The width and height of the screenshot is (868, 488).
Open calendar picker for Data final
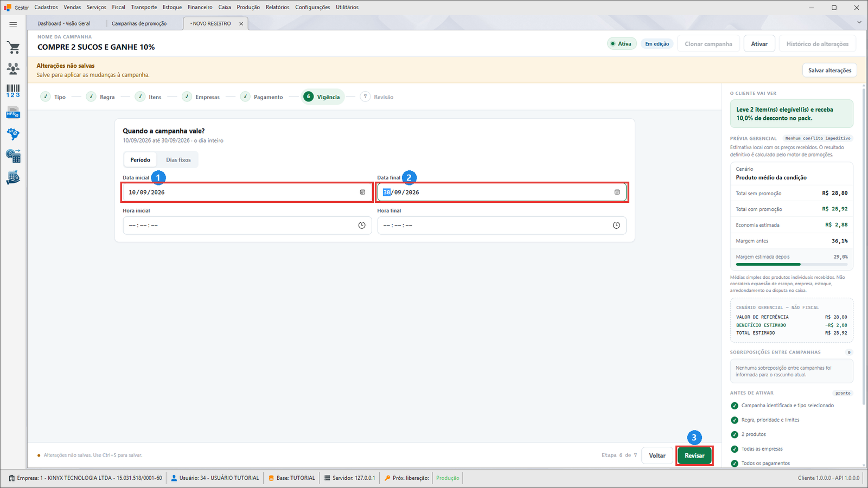tap(617, 192)
